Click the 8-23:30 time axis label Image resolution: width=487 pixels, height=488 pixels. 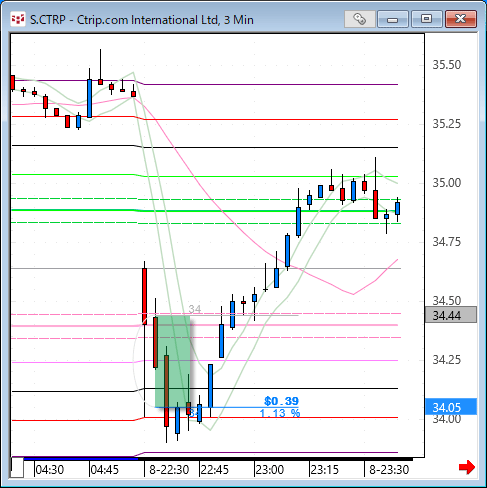pyautogui.click(x=389, y=470)
